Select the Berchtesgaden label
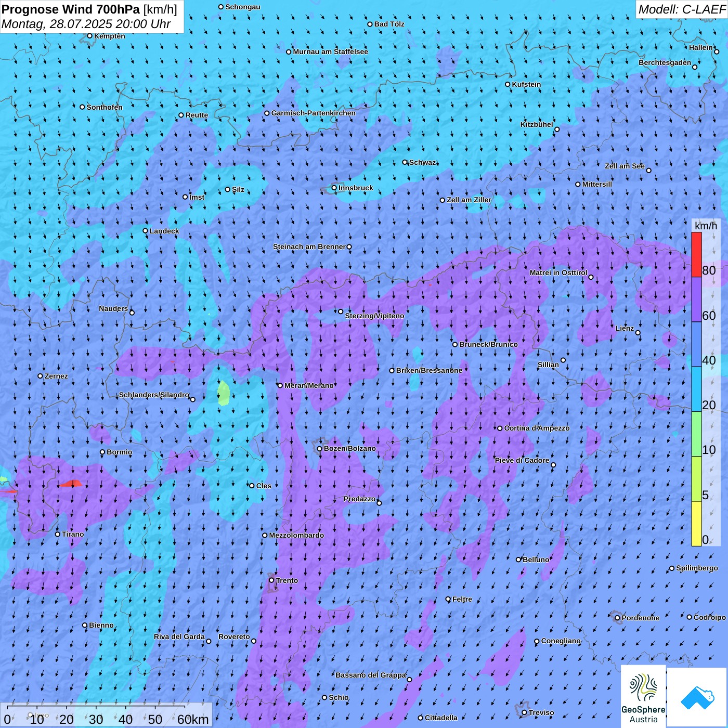Viewport: 728px width, 728px height. tap(665, 62)
